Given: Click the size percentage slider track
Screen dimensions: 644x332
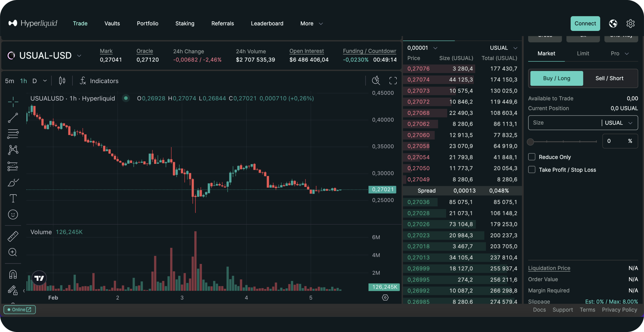Looking at the screenshot, I should pos(563,142).
